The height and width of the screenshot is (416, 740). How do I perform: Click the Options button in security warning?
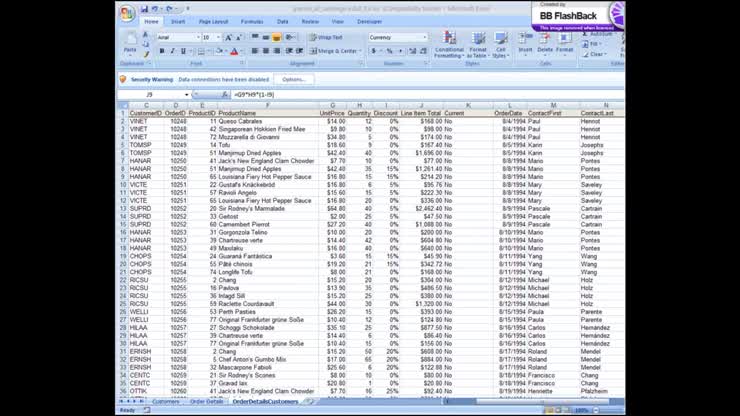tap(293, 78)
